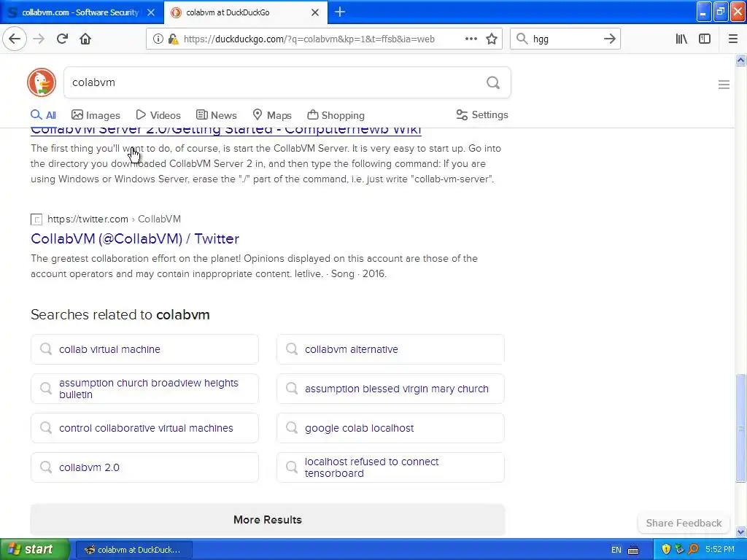Screen dimensions: 747x560
Task: Search related: collabvm 2.0
Action: click(145, 467)
